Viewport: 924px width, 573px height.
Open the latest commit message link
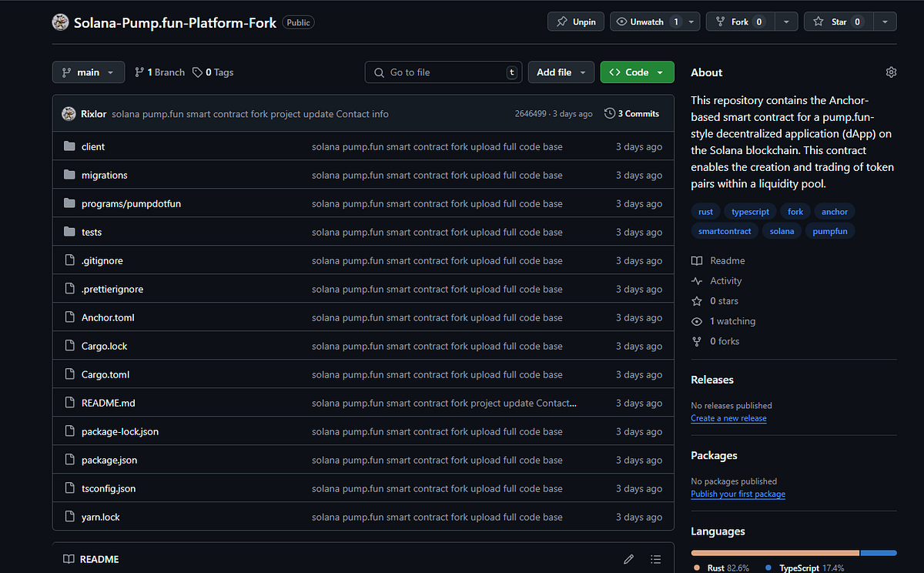[x=250, y=114]
